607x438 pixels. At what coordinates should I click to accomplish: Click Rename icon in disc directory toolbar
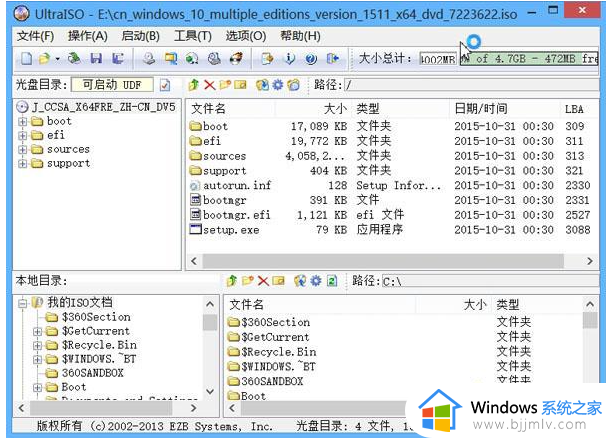(240, 84)
